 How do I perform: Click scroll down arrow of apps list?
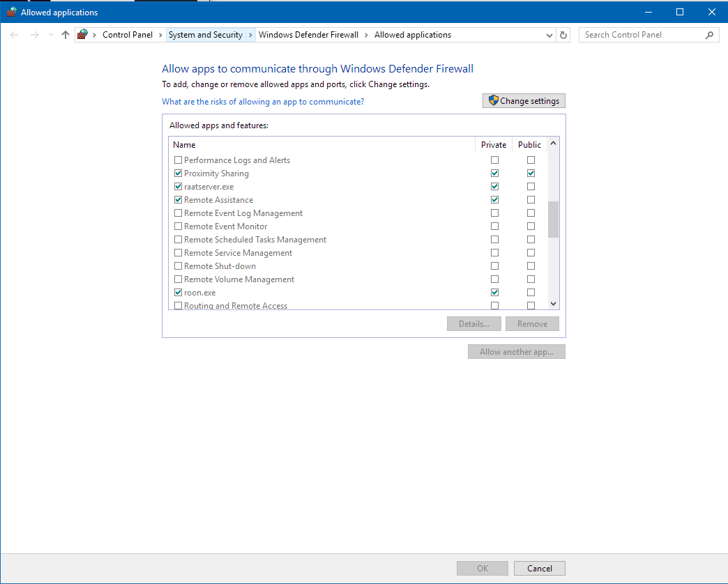click(x=553, y=304)
